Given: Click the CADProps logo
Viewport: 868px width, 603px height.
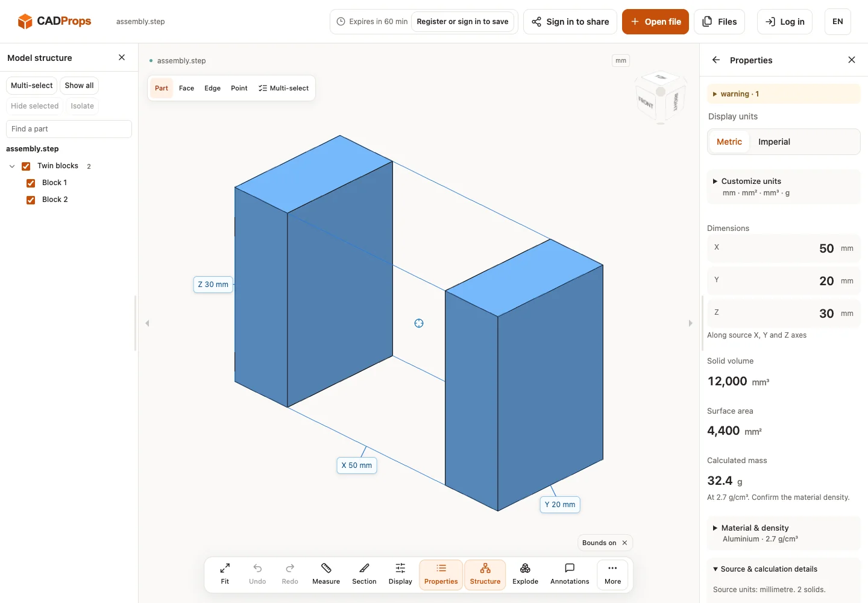Looking at the screenshot, I should pos(54,21).
